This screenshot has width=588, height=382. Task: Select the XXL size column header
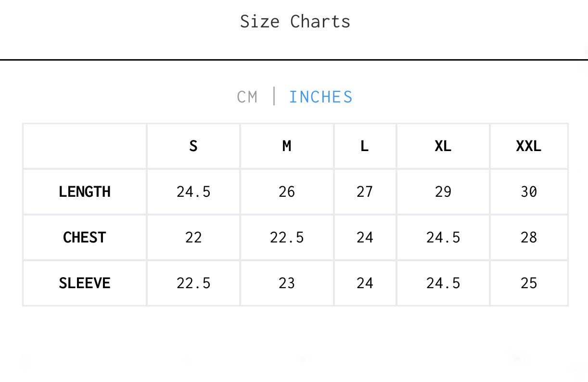(x=529, y=146)
